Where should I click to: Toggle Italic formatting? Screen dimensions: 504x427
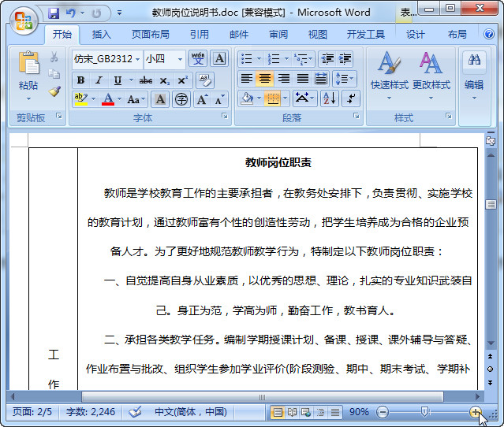click(x=99, y=80)
